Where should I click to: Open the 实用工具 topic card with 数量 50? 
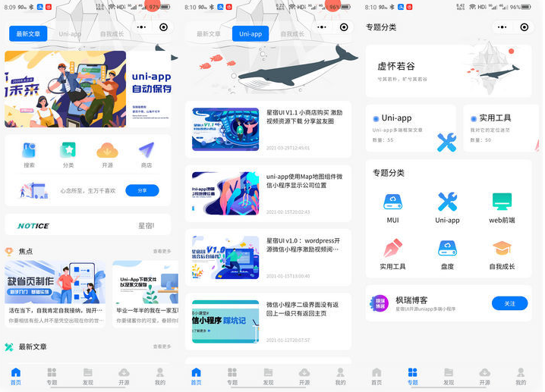tap(501, 128)
